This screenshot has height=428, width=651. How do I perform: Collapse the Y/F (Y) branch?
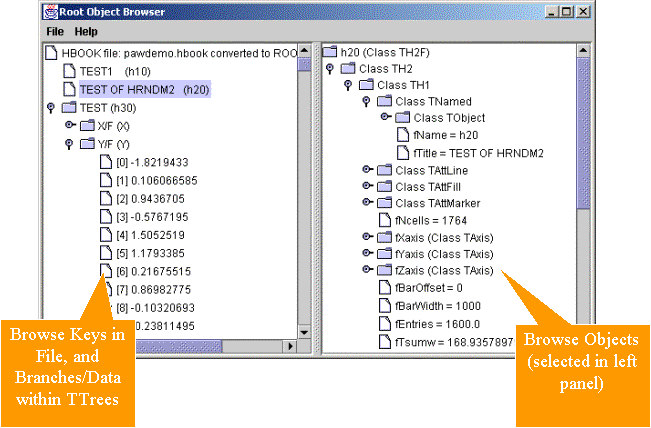pos(70,143)
